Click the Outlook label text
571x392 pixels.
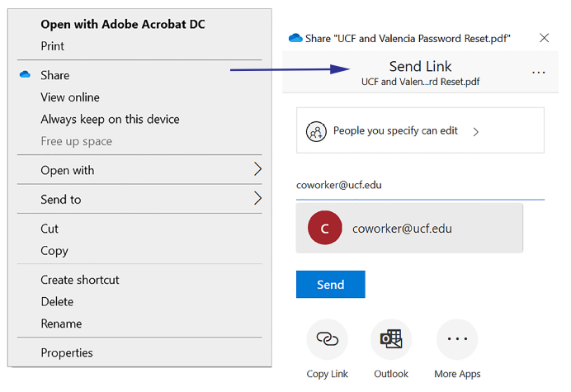pos(391,374)
